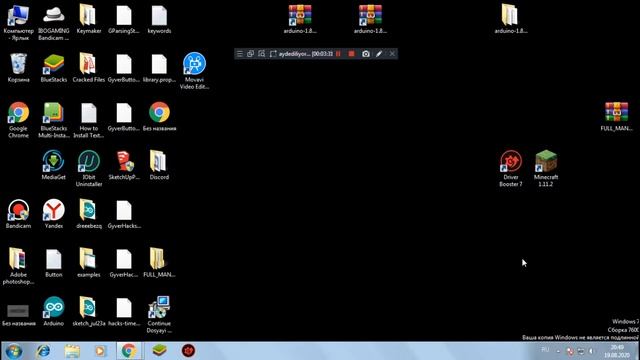Select the Adobe photoshop folder

pyautogui.click(x=18, y=266)
